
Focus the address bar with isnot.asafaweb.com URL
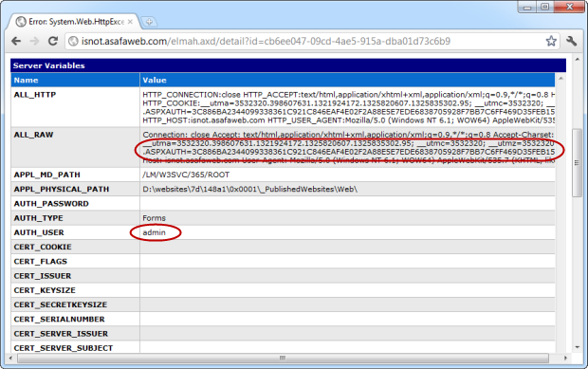[x=311, y=41]
